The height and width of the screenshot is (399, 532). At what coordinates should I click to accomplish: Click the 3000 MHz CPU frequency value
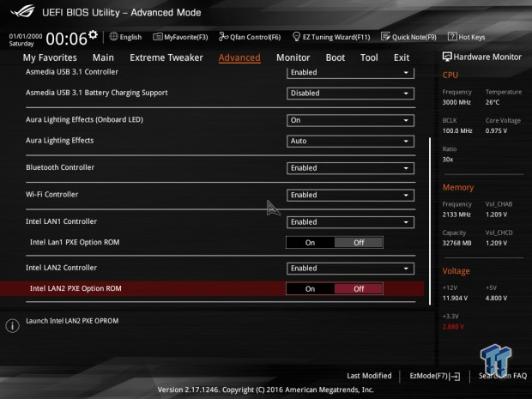[456, 102]
